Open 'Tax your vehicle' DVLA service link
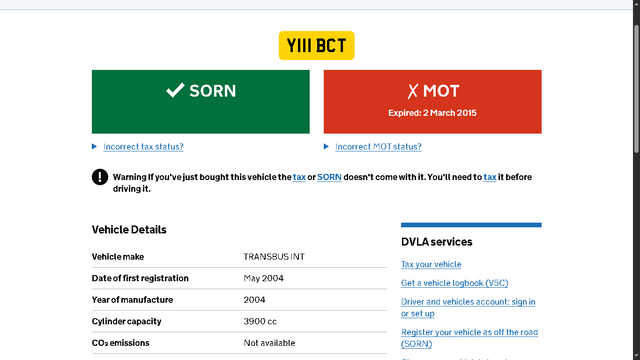This screenshot has height=360, width=640. coord(431,264)
